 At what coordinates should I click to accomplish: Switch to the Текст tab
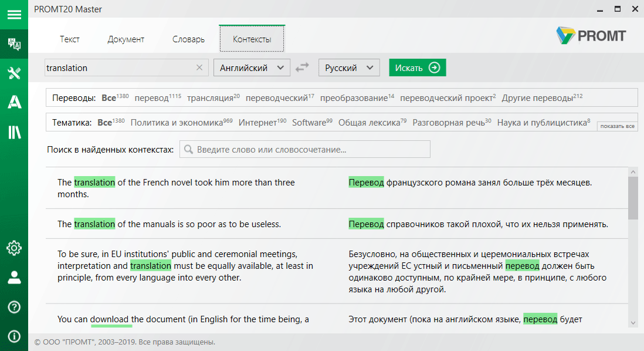[69, 39]
